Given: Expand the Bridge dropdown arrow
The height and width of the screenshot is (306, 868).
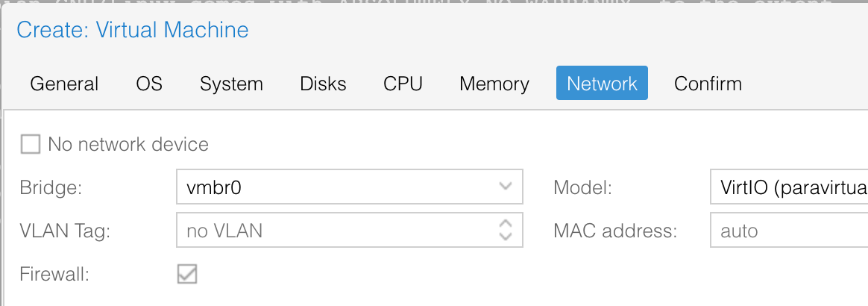Looking at the screenshot, I should click(505, 187).
